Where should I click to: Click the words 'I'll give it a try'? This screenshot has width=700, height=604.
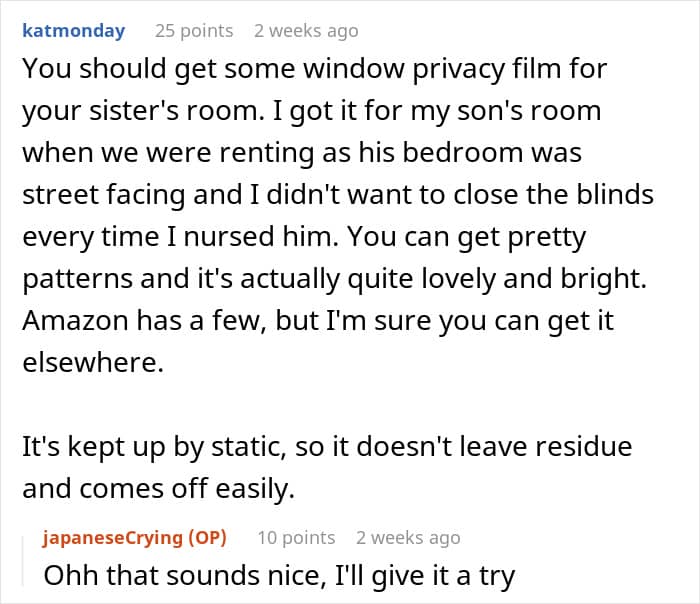425,575
